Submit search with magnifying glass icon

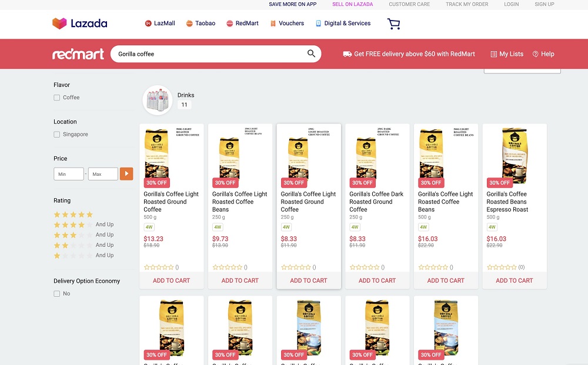coord(311,53)
